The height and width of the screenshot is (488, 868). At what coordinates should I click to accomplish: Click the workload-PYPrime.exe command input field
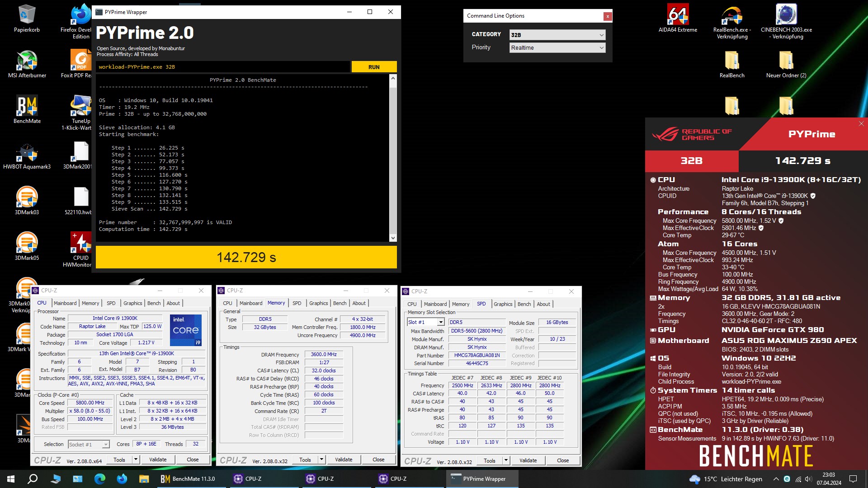(x=223, y=67)
